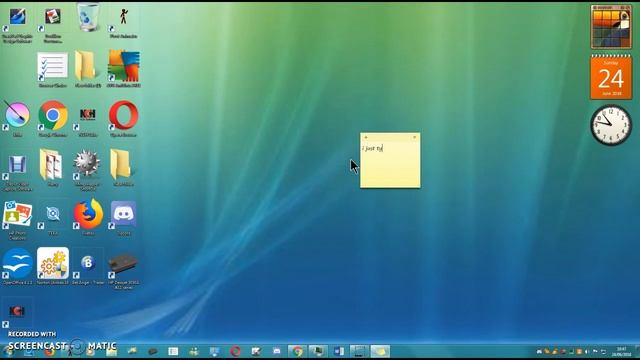Open the AVG antivirus shortcut
This screenshot has height=360, width=640.
click(x=124, y=69)
